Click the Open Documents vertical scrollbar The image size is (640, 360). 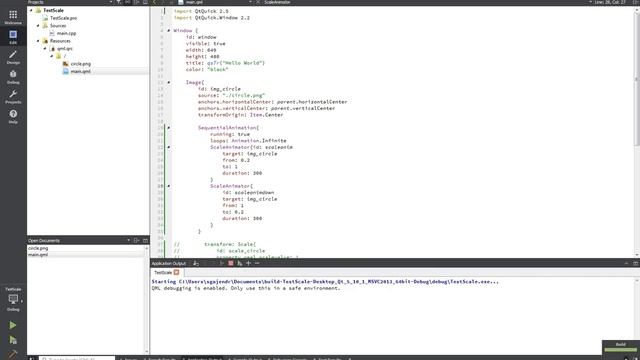coord(147,299)
